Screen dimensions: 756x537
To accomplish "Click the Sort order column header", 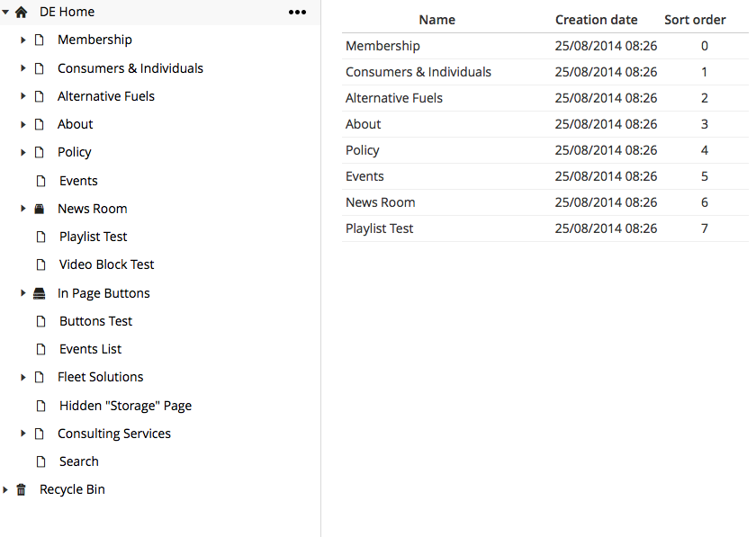I will [695, 20].
